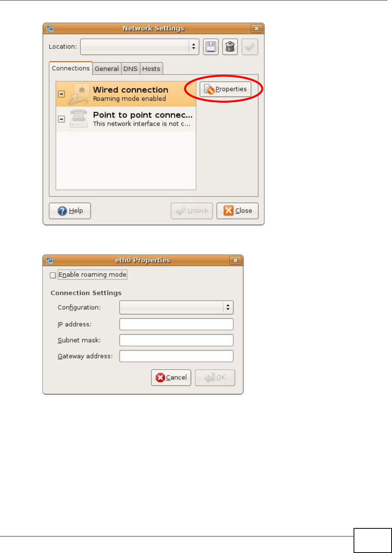This screenshot has height=553, width=392.
Task: Save location with floppy disk icon
Action: pyautogui.click(x=211, y=47)
